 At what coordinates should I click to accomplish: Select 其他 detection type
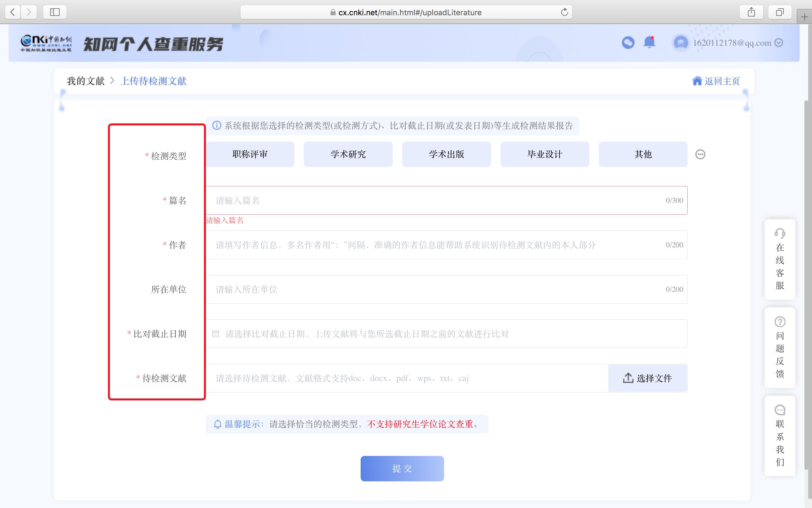click(643, 154)
